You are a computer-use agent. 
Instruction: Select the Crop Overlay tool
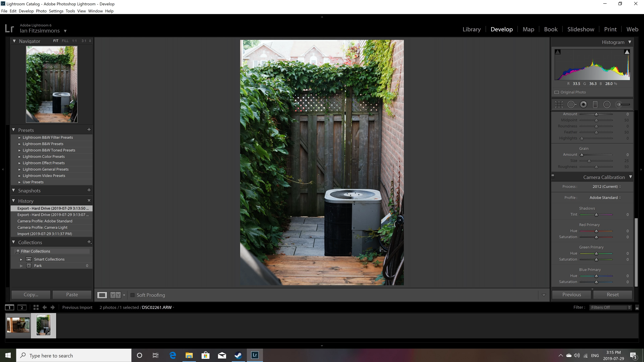tap(559, 104)
